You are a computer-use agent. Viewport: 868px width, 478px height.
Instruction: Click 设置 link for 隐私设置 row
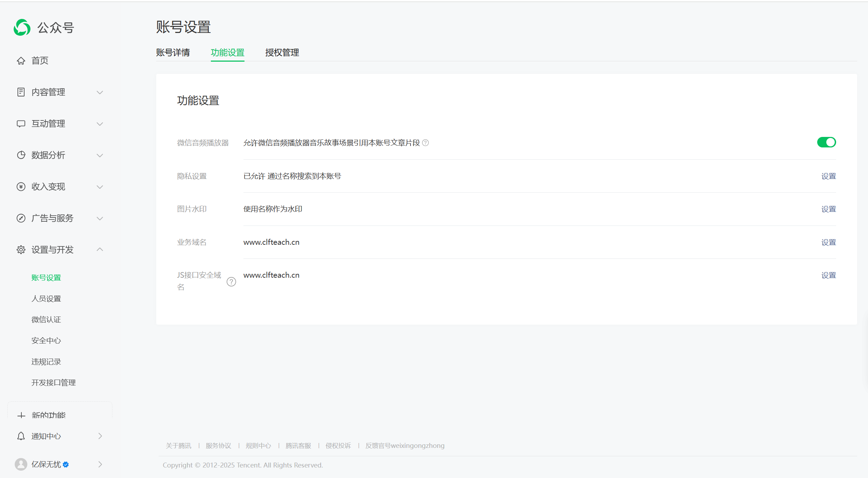[828, 176]
